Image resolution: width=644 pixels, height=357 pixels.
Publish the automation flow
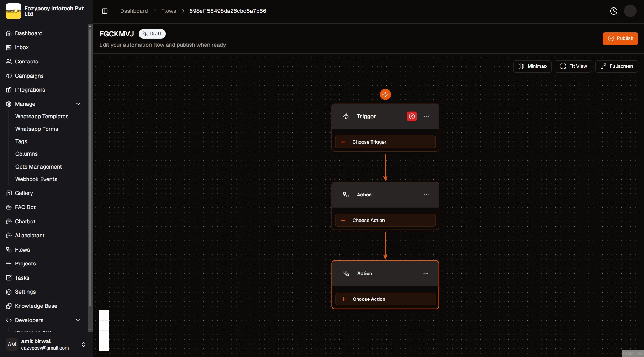click(x=620, y=38)
